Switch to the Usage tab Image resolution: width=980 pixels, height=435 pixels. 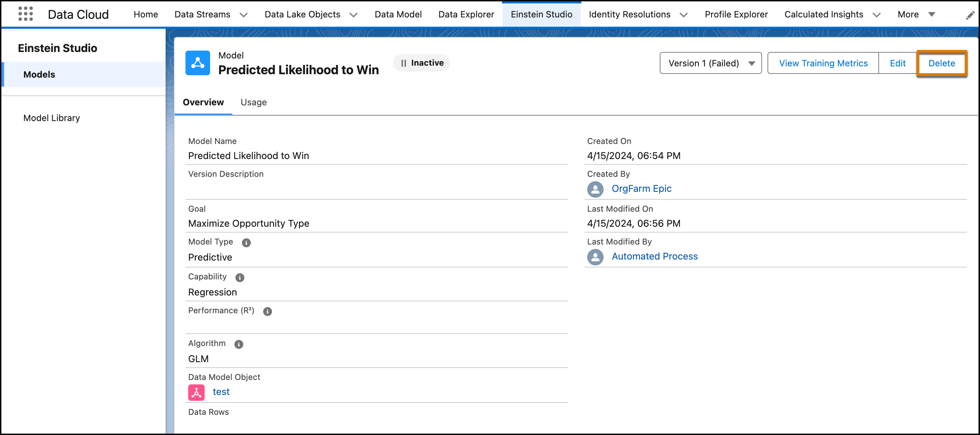[253, 102]
